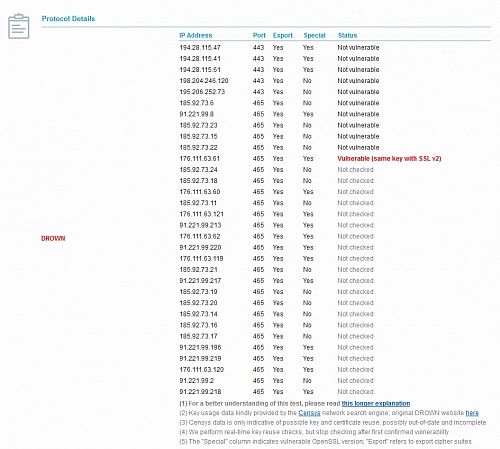This screenshot has width=500, height=449.
Task: Select IP address 185.92.73.15
Action: pos(198,136)
